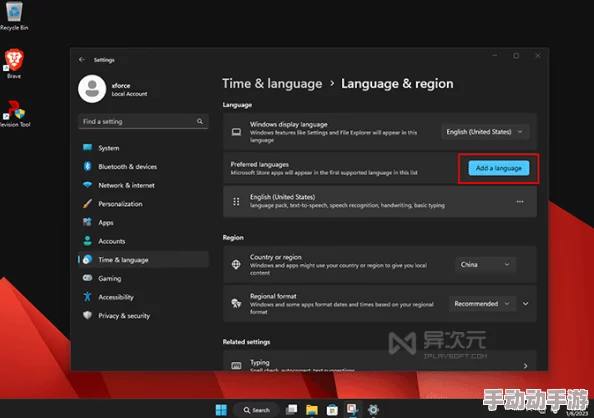Open the Windows display language dropdown
The width and height of the screenshot is (594, 418).
pyautogui.click(x=485, y=132)
